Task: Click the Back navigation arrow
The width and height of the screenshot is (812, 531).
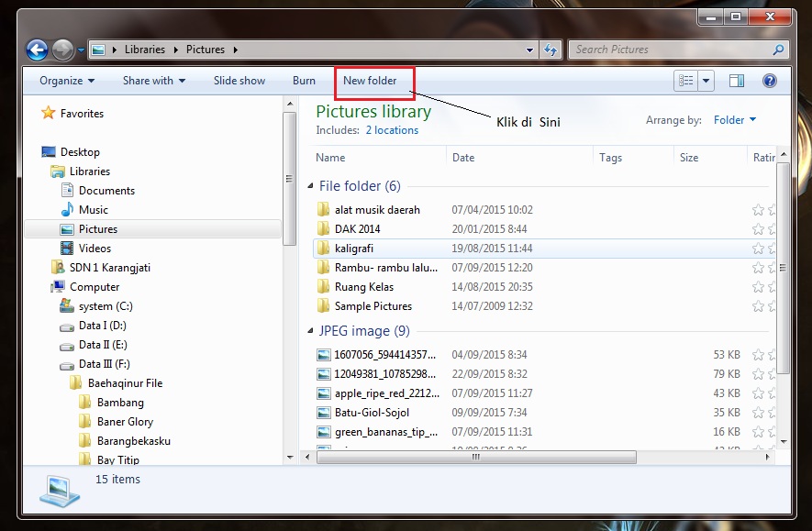Action: tap(35, 50)
